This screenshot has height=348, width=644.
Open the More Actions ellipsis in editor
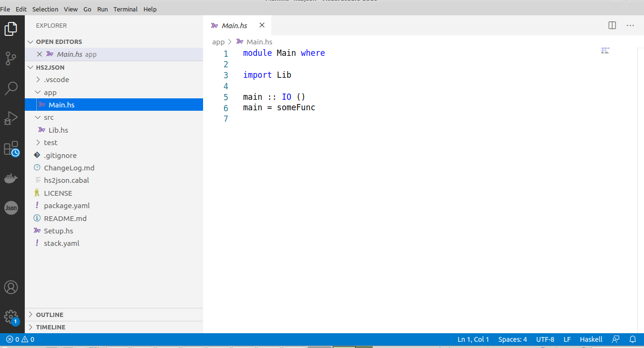click(x=630, y=25)
